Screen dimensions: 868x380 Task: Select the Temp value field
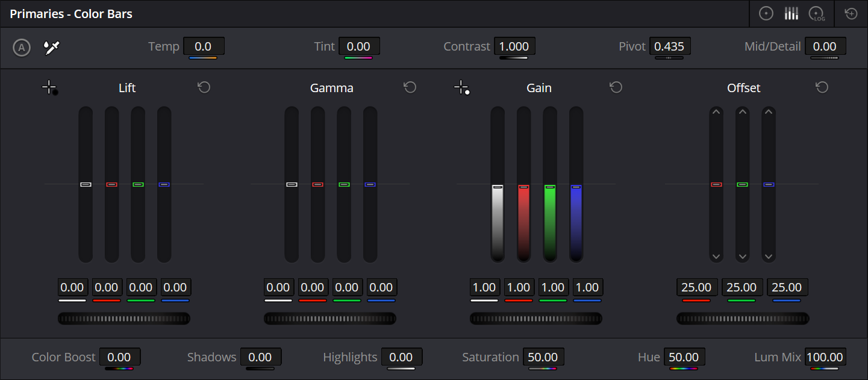pos(204,46)
